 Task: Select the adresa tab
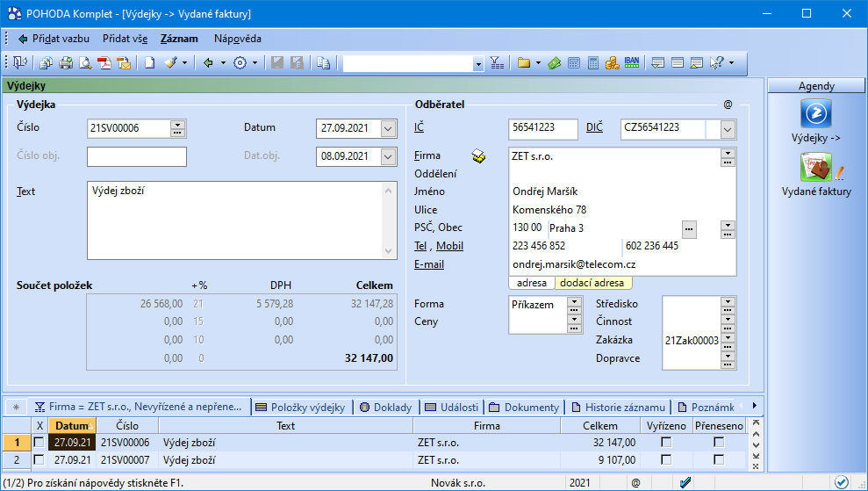pyautogui.click(x=532, y=283)
